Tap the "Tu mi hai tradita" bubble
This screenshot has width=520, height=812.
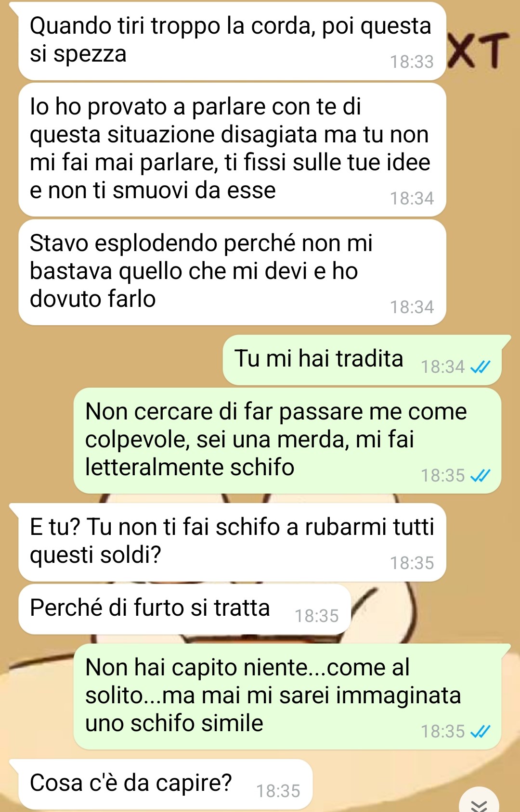[x=362, y=360]
